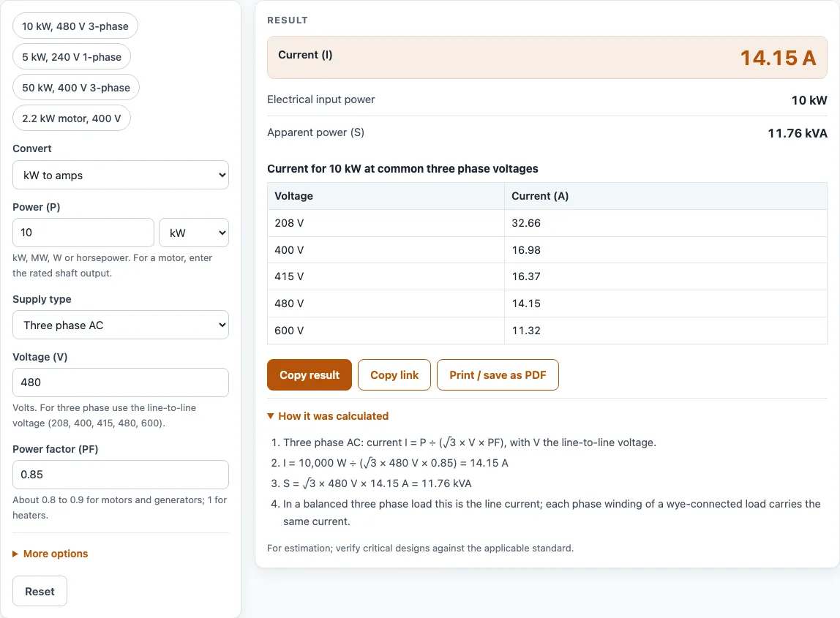840x618 pixels.
Task: Open the power unit dropdown set to kW
Action: (194, 233)
